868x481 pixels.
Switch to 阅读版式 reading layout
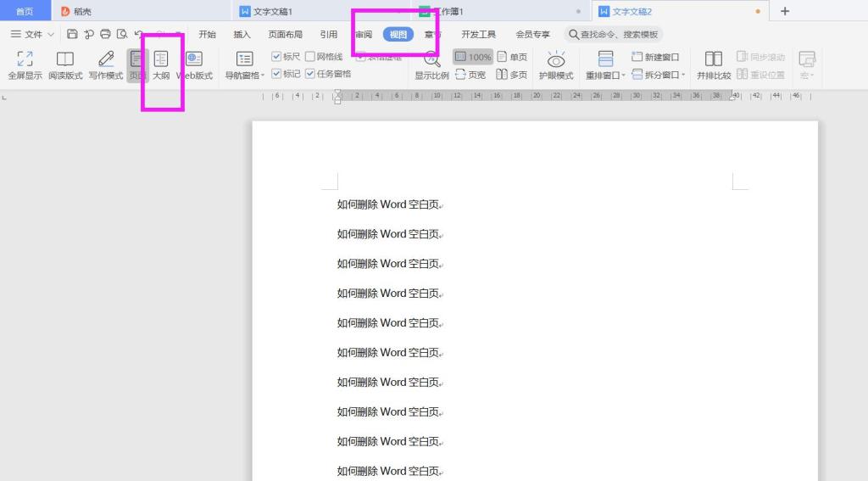coord(65,65)
